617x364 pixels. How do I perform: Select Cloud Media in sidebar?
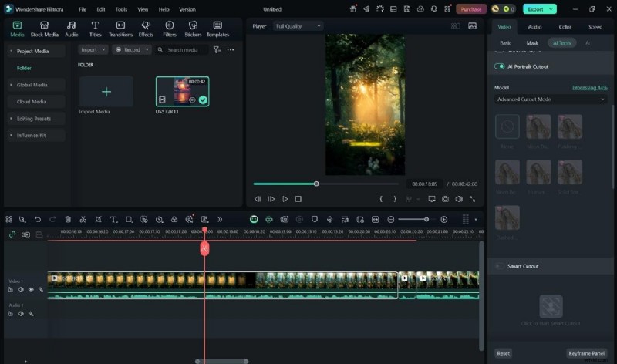[x=32, y=102]
